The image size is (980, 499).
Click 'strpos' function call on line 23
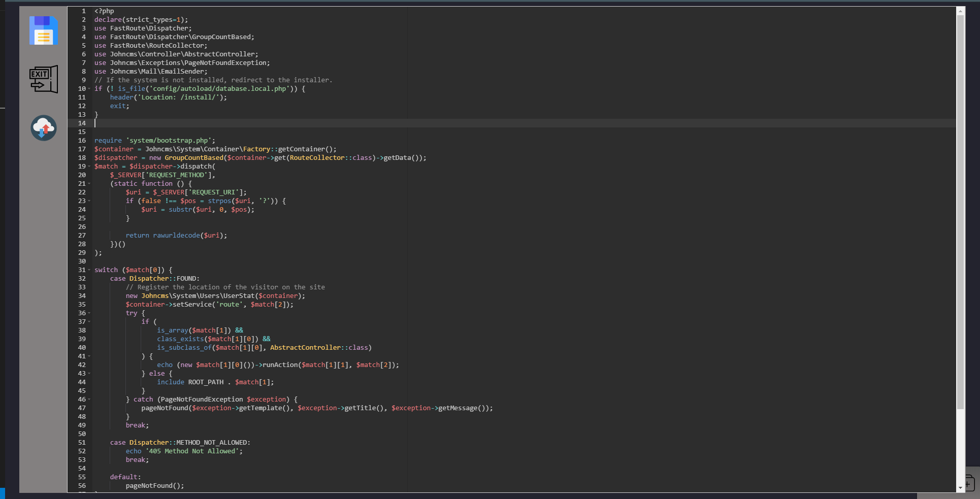click(219, 201)
